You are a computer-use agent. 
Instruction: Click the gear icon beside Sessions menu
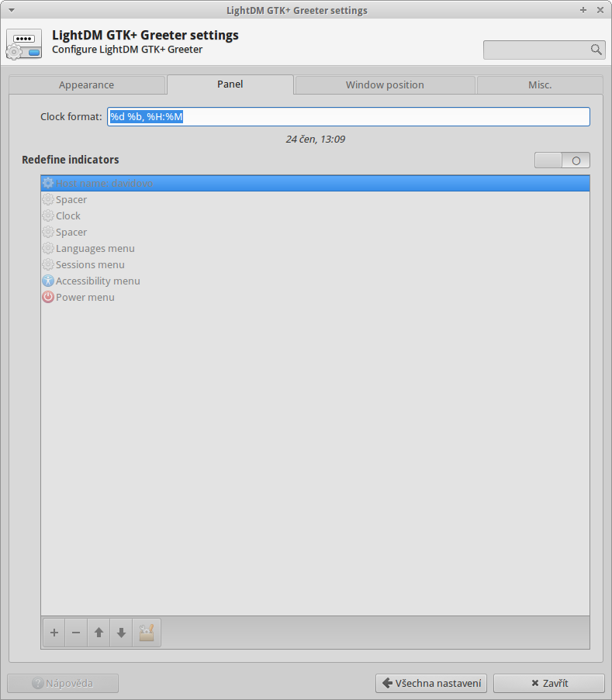(48, 265)
